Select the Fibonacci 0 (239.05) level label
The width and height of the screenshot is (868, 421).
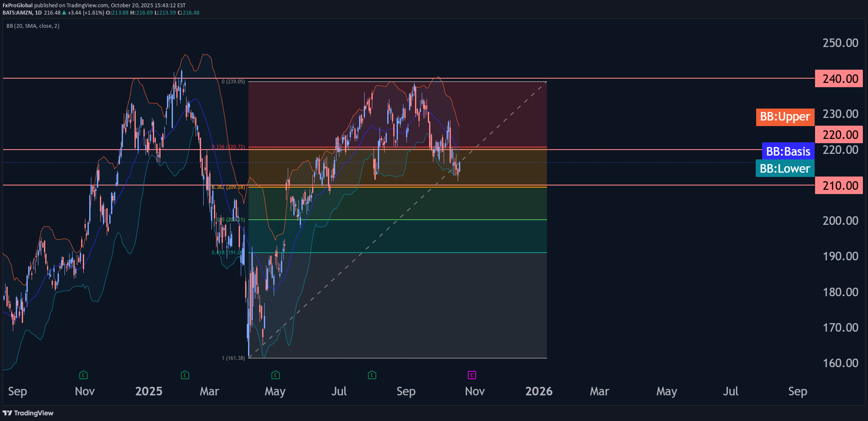(233, 82)
